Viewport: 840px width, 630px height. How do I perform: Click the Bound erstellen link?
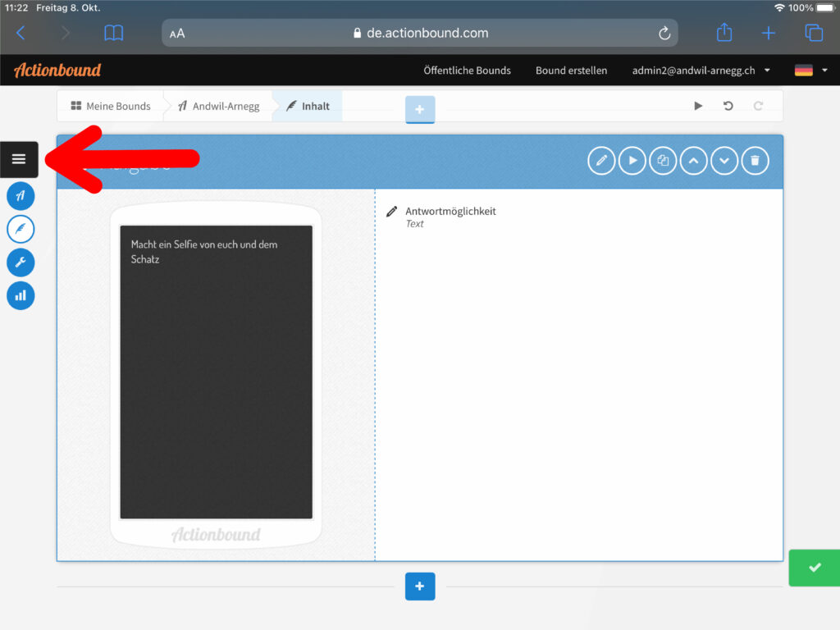(x=571, y=71)
